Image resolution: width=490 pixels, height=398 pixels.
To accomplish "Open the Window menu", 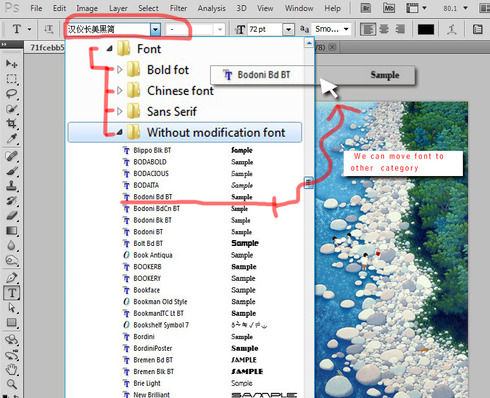I will tap(299, 8).
